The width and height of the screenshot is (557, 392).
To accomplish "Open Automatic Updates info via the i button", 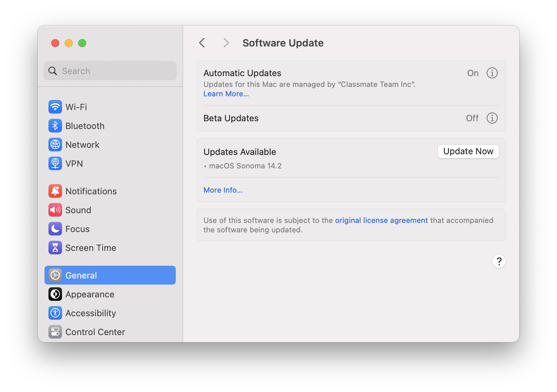I will coord(492,73).
